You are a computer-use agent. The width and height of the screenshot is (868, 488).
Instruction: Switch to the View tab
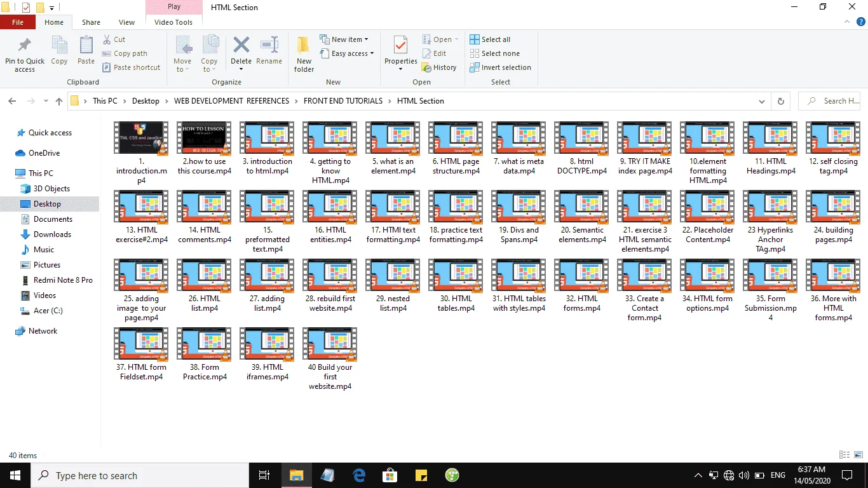(x=127, y=22)
